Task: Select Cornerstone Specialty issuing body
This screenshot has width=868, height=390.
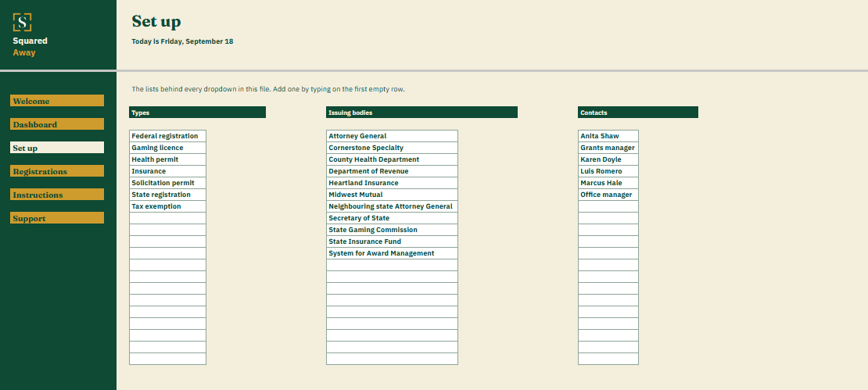Action: [x=392, y=148]
